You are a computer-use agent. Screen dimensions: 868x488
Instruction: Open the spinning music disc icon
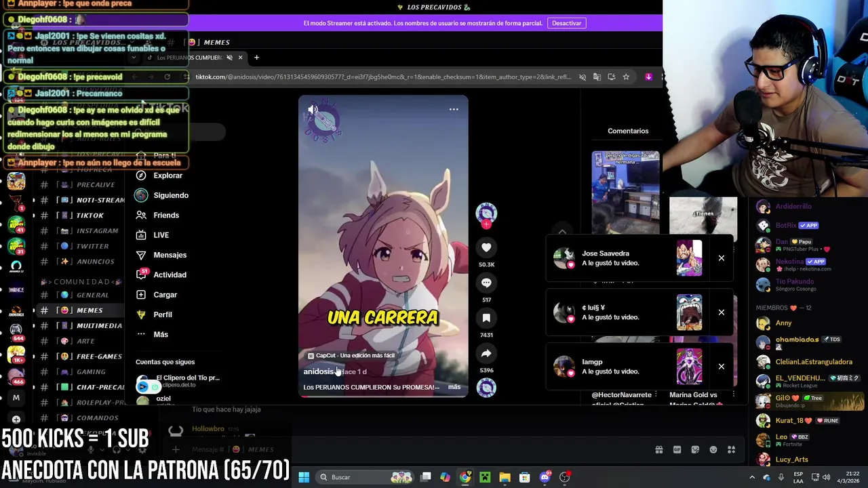pos(486,387)
